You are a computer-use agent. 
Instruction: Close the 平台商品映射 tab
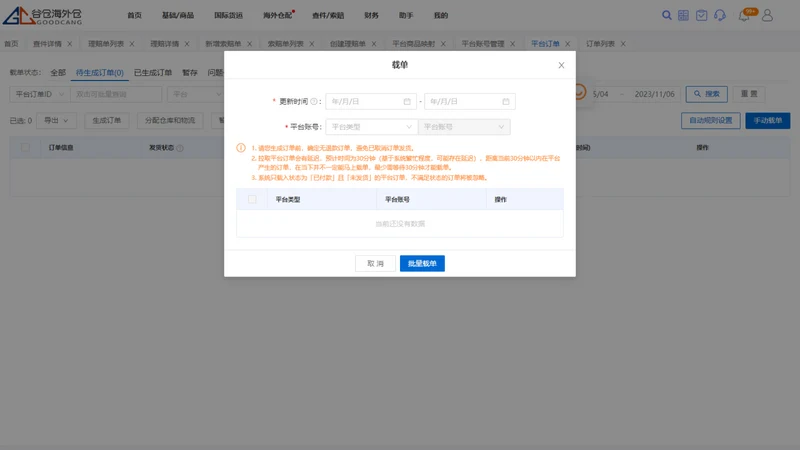click(443, 44)
